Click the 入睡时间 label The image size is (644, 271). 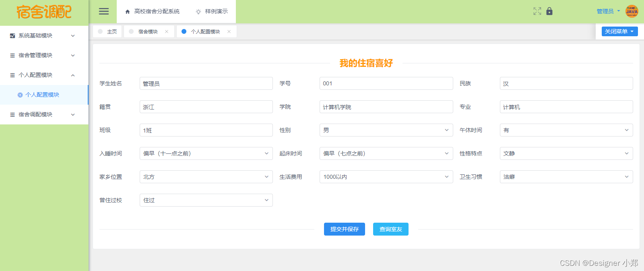tap(111, 153)
